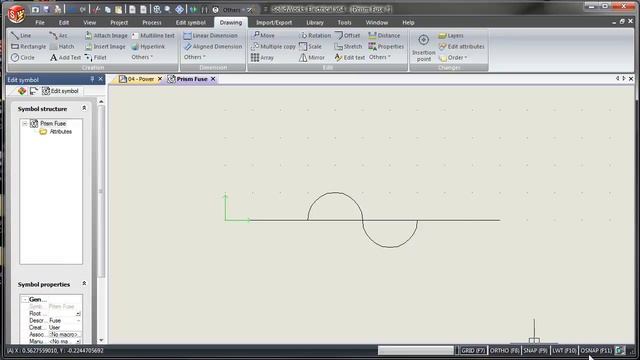Select the Offset tool
Image resolution: width=640 pixels, height=360 pixels.
coord(347,36)
